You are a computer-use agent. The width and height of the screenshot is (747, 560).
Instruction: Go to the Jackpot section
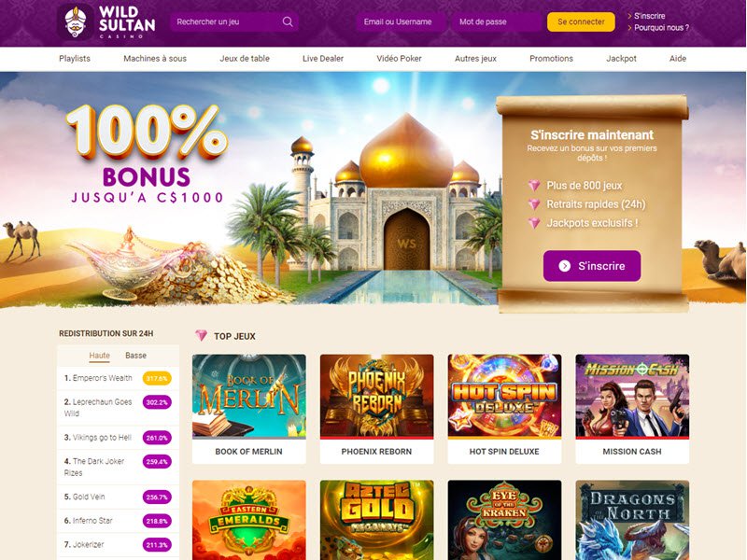pos(621,59)
